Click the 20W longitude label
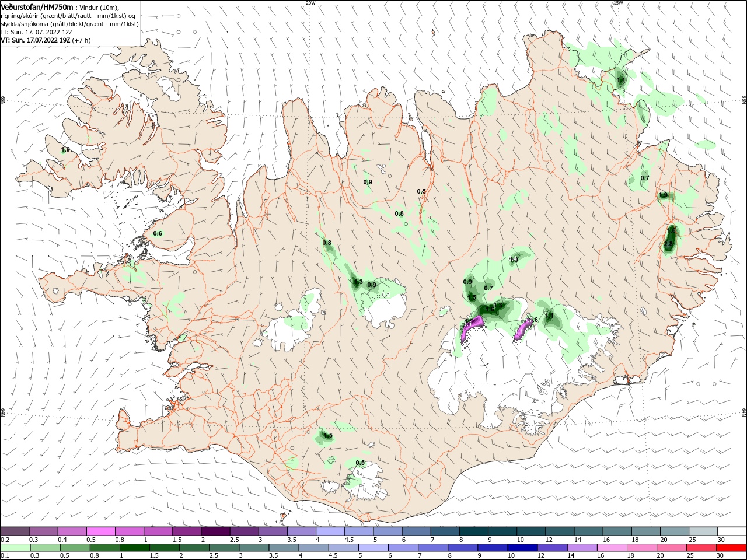 (310, 2)
